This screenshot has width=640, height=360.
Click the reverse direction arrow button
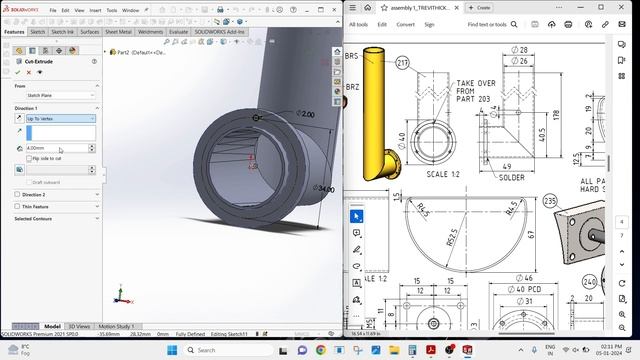19,118
